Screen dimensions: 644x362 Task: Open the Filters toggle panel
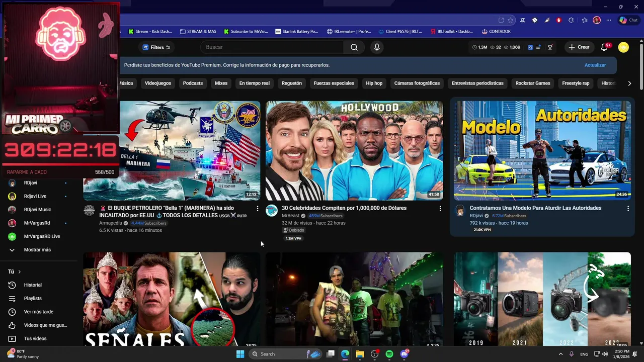[156, 47]
